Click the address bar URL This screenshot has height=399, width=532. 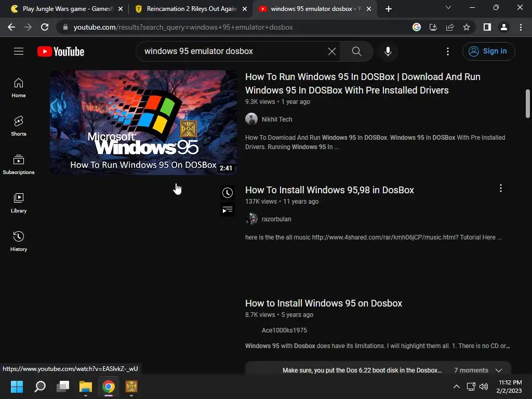183,27
